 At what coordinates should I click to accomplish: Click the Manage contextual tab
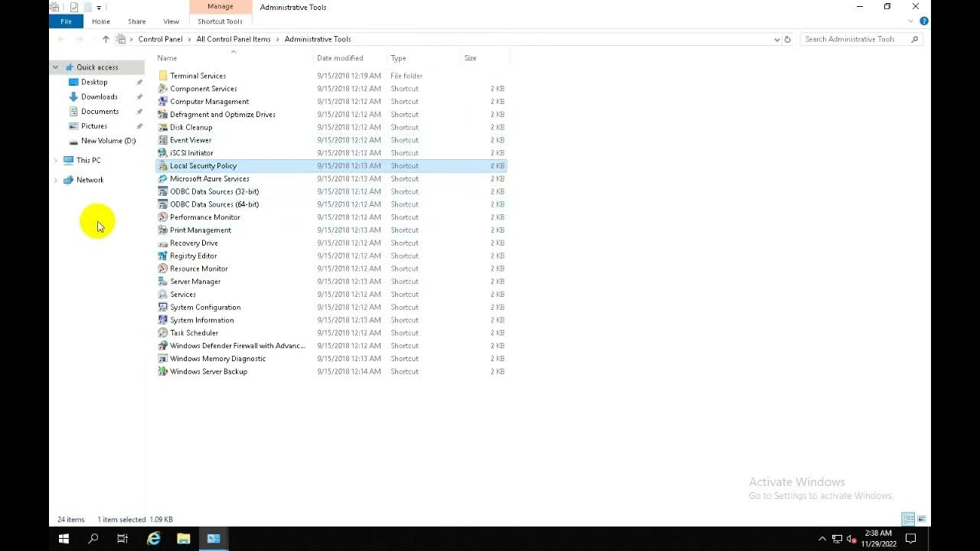pyautogui.click(x=220, y=7)
